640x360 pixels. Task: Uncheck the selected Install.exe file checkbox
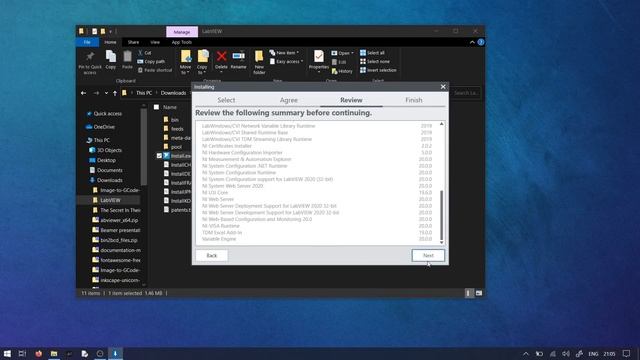[x=159, y=156]
